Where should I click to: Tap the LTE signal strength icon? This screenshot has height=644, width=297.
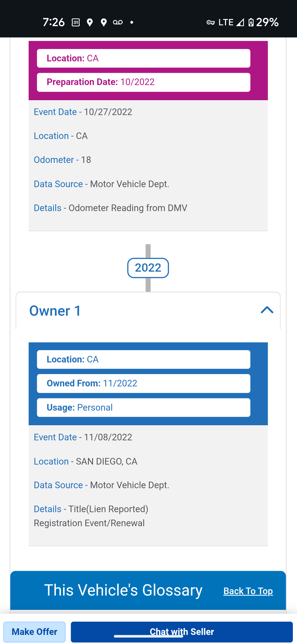tap(240, 22)
